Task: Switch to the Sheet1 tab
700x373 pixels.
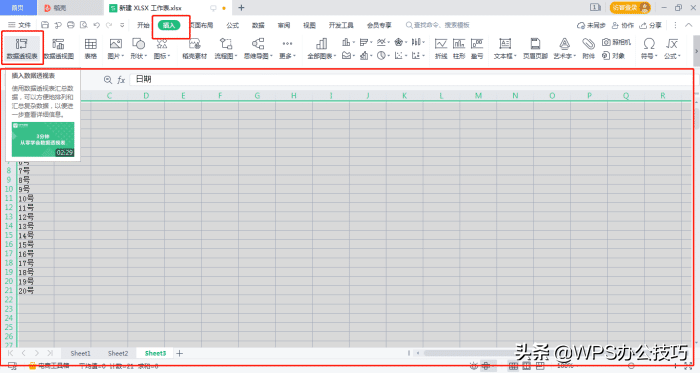Action: coord(80,353)
